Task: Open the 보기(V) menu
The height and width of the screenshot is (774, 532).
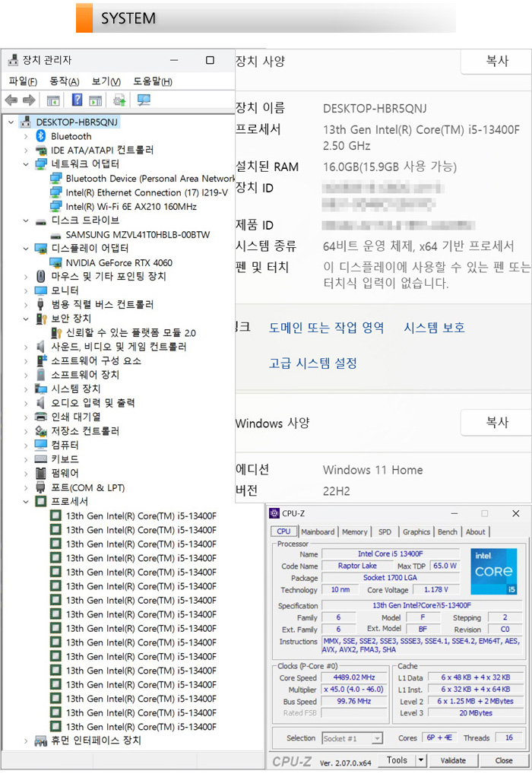Action: click(x=106, y=81)
